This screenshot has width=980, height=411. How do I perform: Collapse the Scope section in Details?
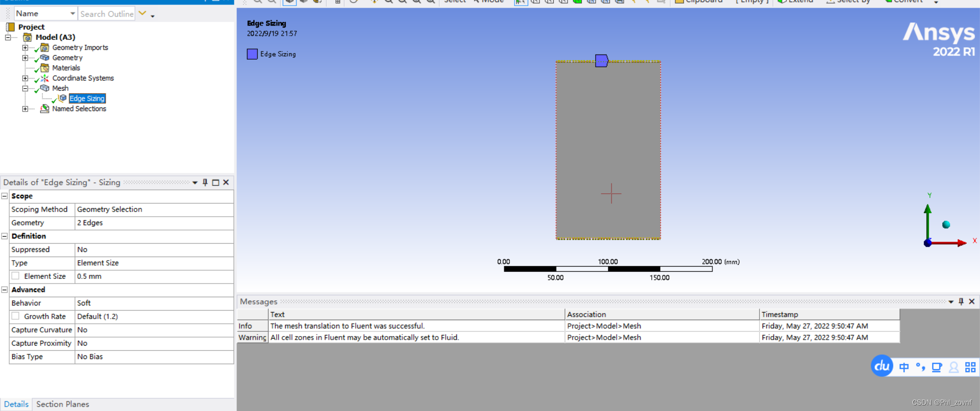point(5,196)
